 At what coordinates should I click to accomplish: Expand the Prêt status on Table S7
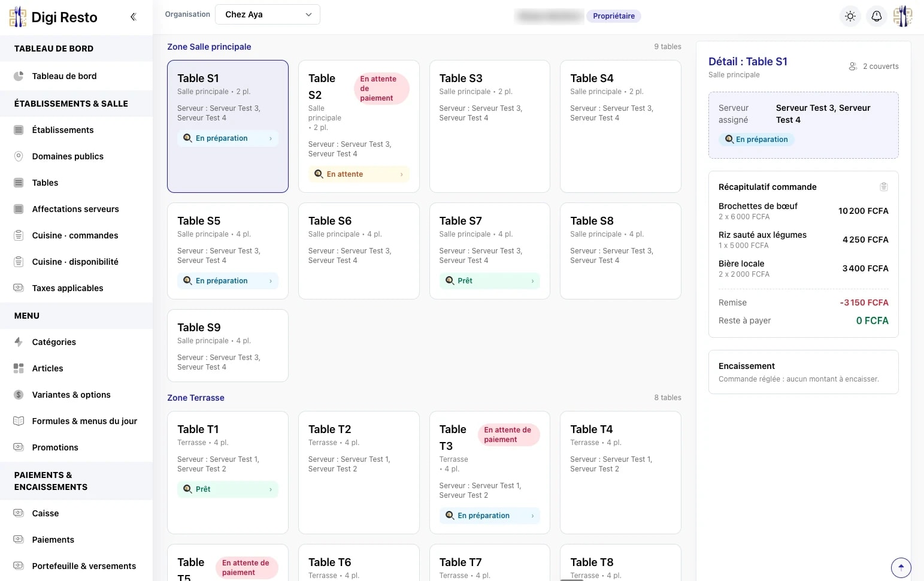tap(490, 281)
